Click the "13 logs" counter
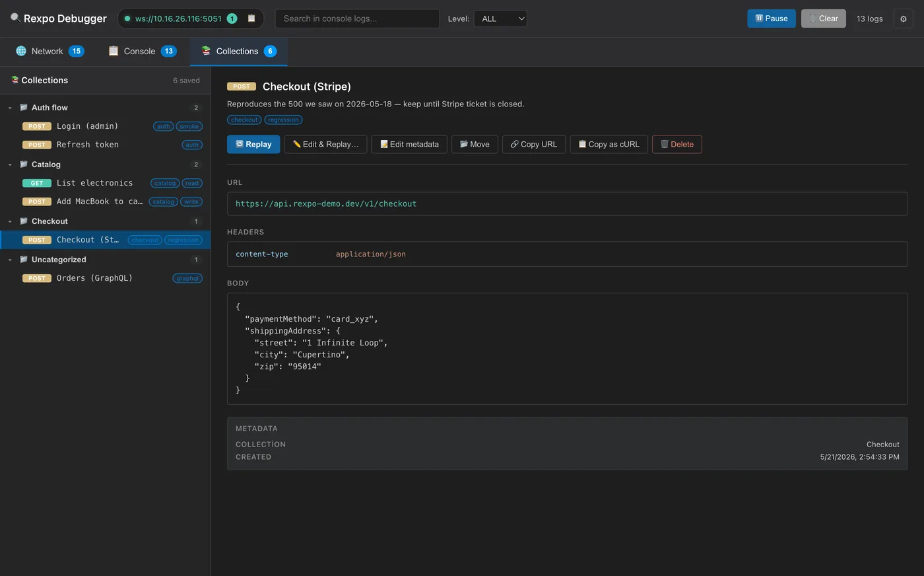924x576 pixels. (869, 18)
